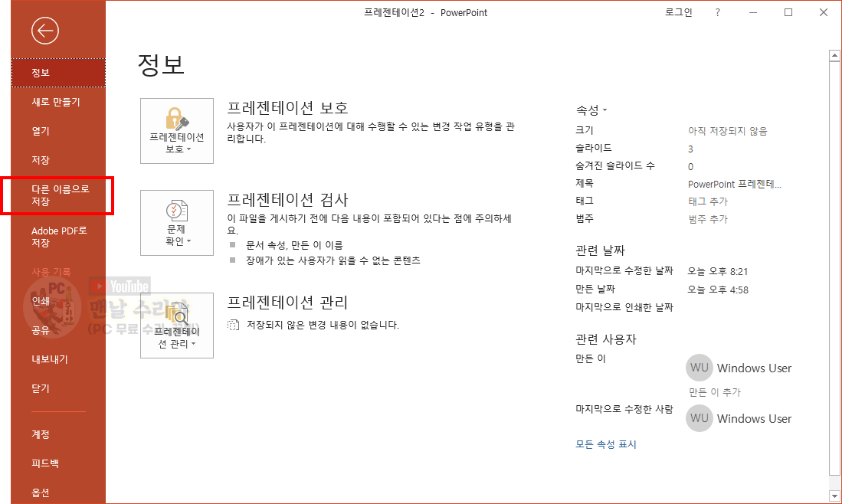
Task: Minimize the PowerPoint window
Action: click(x=753, y=12)
